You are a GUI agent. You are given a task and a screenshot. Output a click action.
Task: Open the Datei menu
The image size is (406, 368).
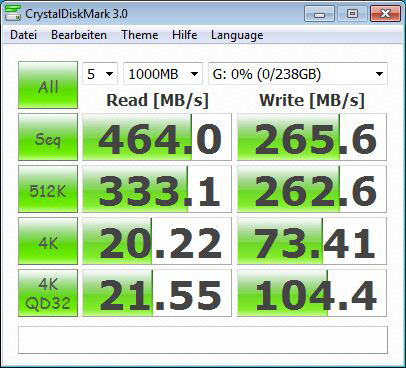(23, 35)
